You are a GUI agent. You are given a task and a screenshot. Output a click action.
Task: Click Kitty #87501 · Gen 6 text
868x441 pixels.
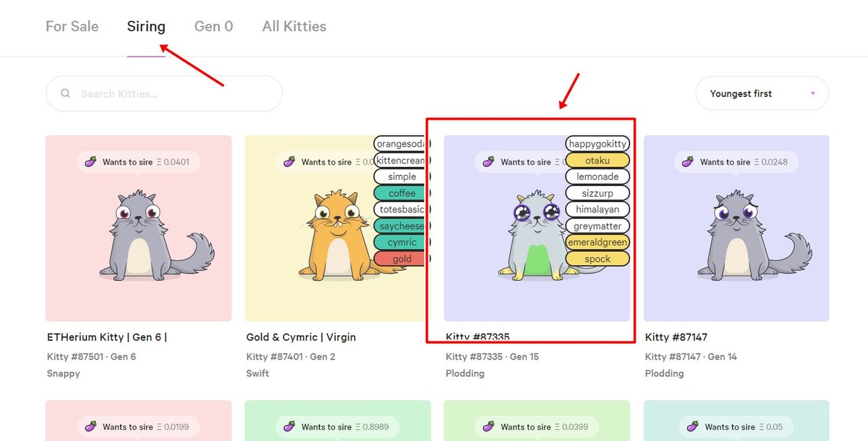[92, 356]
